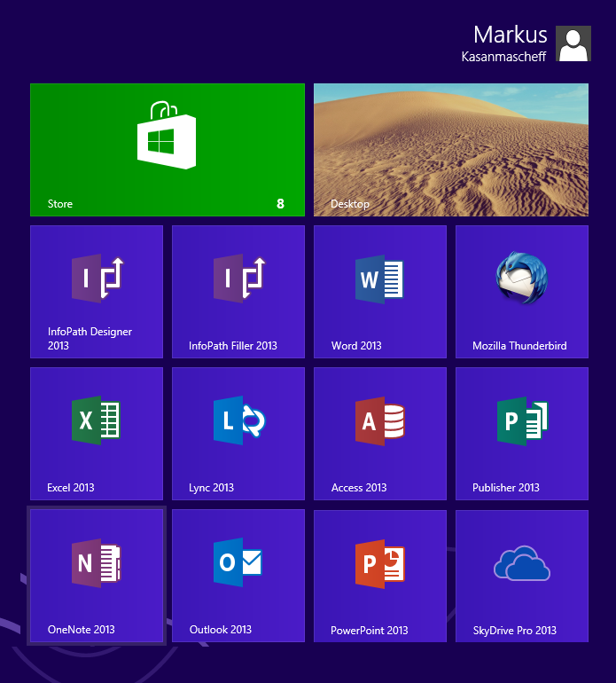Viewport: 616px width, 683px height.
Task: Click the "Store" label on green tile
Action: [x=60, y=204]
